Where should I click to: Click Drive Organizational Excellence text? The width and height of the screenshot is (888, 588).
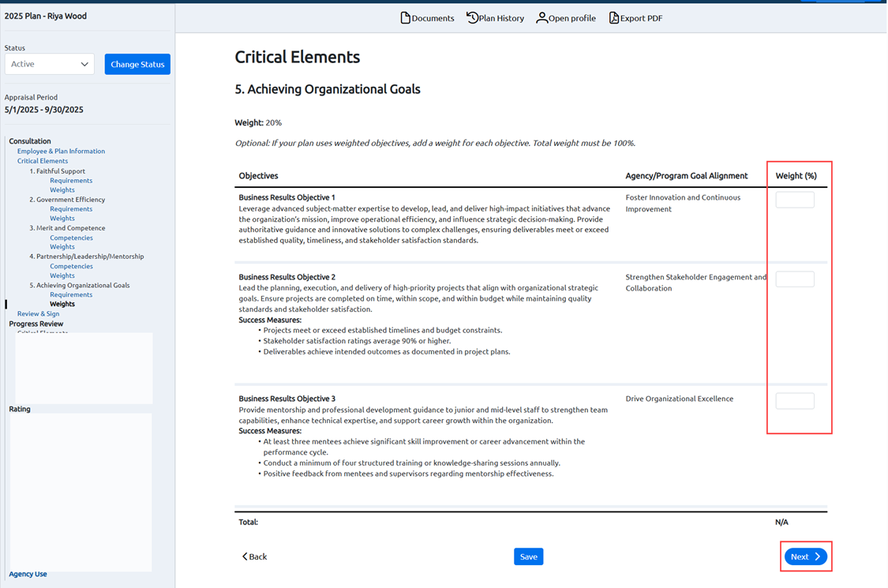pos(679,399)
